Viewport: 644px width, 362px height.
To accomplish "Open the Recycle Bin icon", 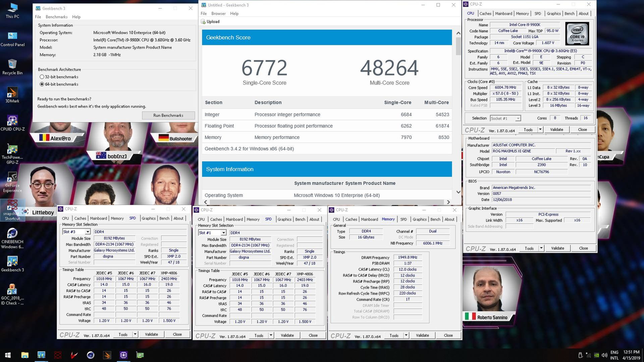I will [12, 67].
